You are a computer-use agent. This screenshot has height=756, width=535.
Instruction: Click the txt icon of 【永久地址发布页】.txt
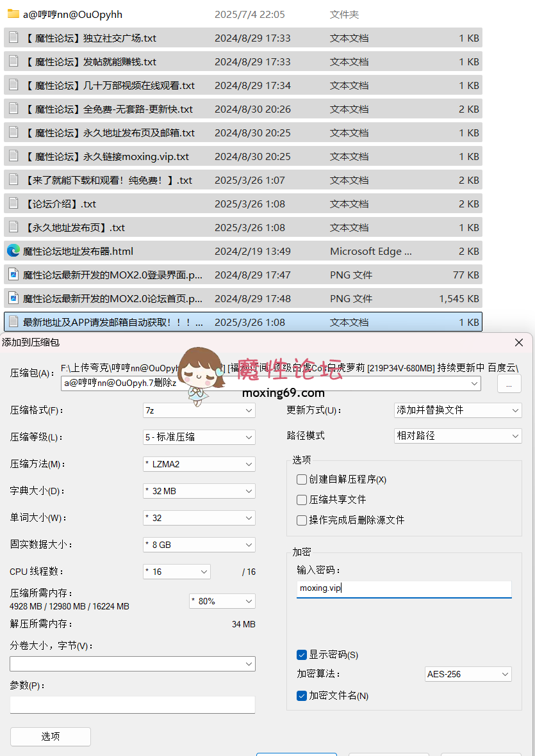13,227
